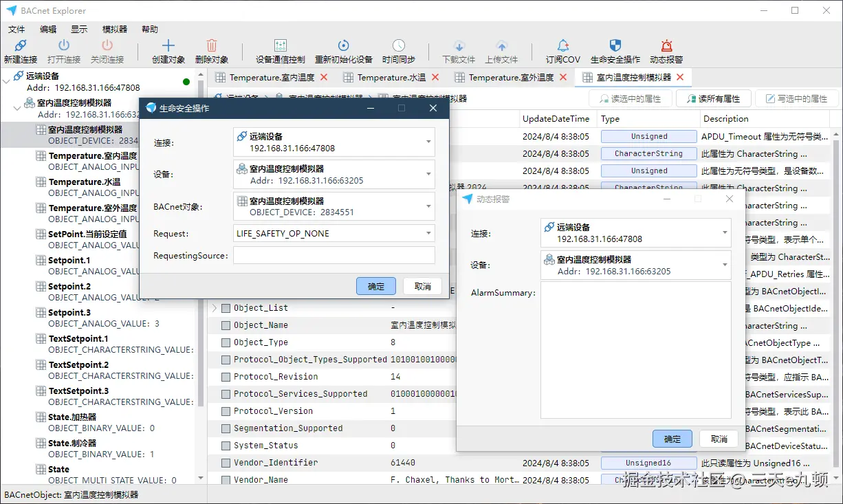Click the 时间同步 clock icon

pos(399,45)
